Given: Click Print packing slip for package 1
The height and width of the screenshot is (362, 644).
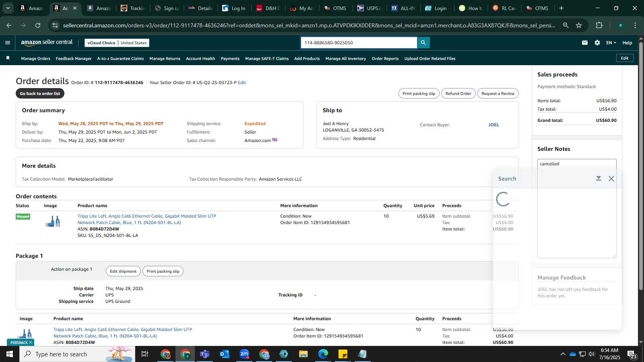Looking at the screenshot, I should [x=163, y=271].
